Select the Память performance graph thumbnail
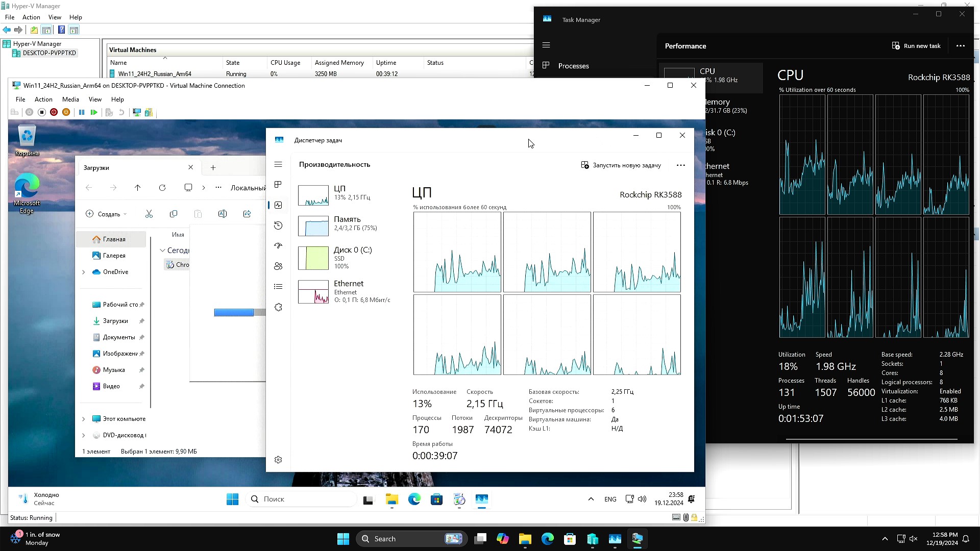This screenshot has height=551, width=980. tap(313, 226)
